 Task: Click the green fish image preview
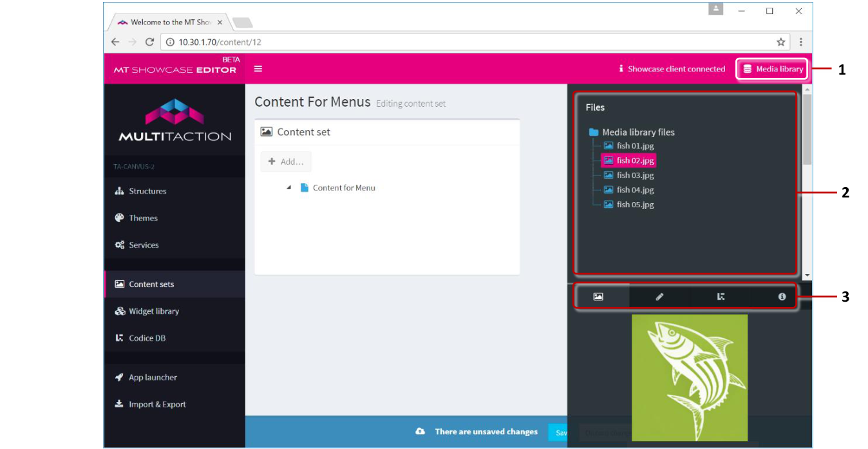pos(690,377)
